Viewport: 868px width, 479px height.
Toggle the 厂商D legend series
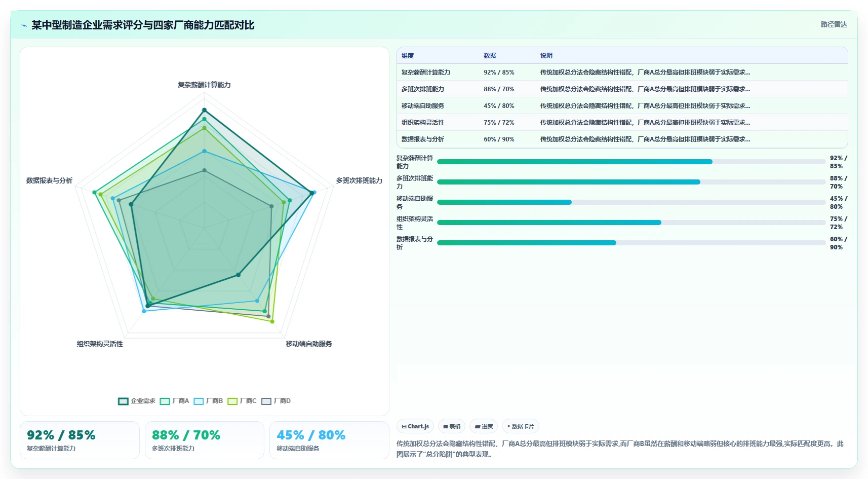tap(276, 401)
